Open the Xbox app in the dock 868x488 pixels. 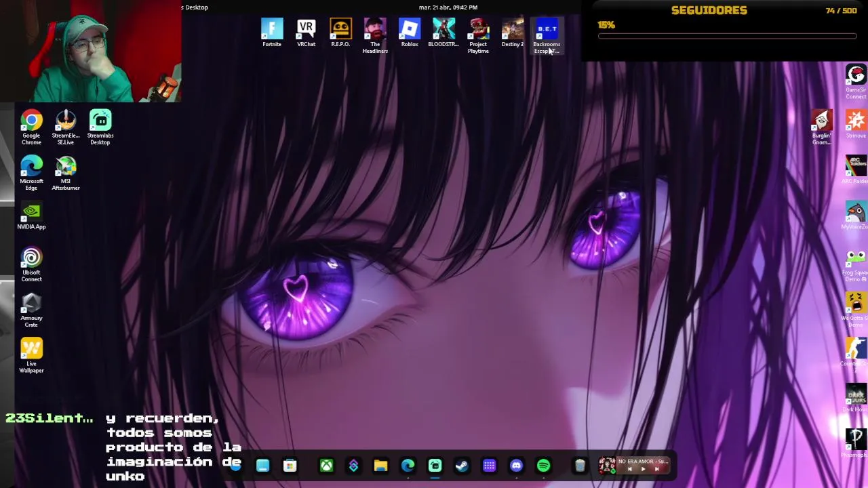(x=326, y=466)
